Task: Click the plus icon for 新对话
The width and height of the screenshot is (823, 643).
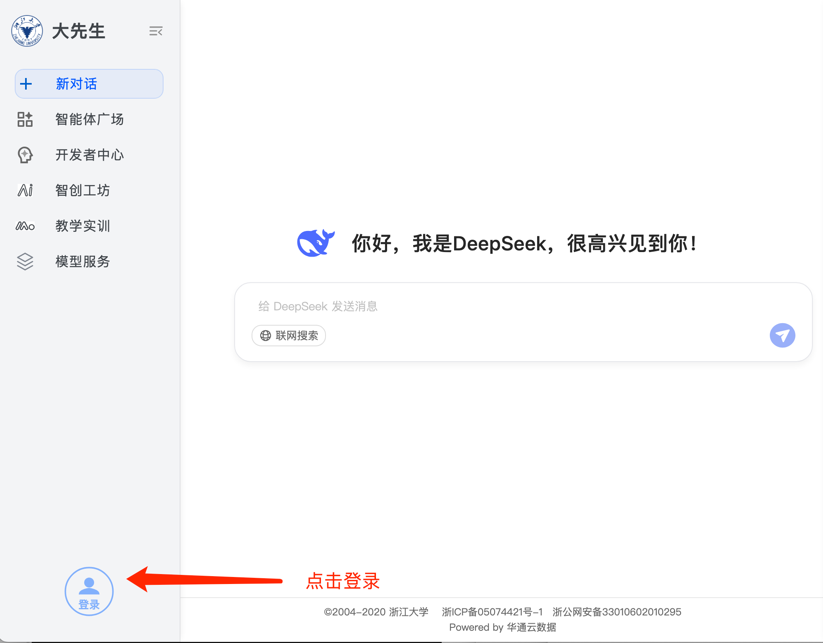Action: (x=26, y=84)
